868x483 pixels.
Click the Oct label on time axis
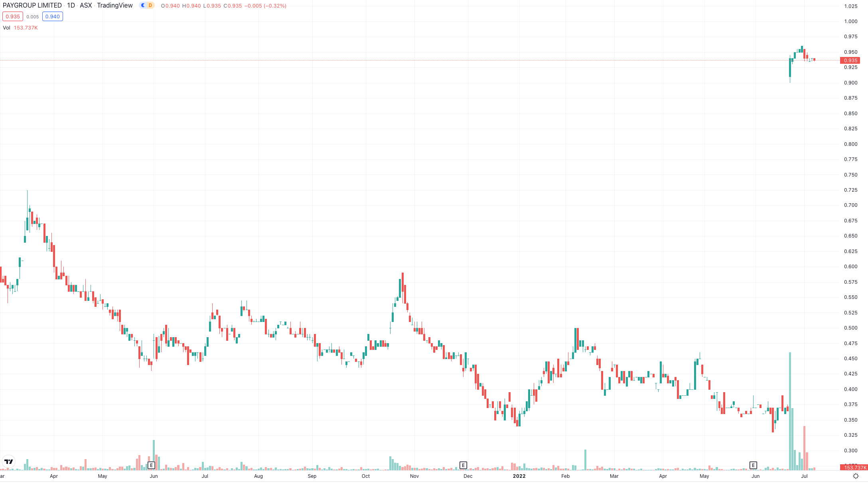tap(365, 476)
